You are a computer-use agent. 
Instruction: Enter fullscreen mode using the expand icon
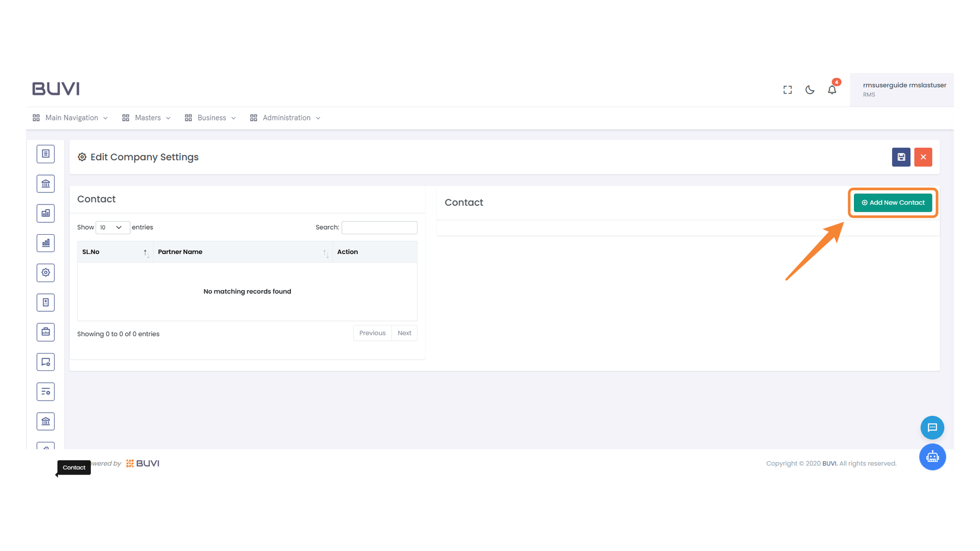787,89
